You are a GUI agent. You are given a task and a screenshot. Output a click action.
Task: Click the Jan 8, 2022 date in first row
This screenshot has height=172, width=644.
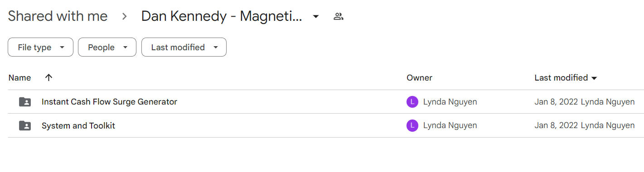(x=556, y=102)
